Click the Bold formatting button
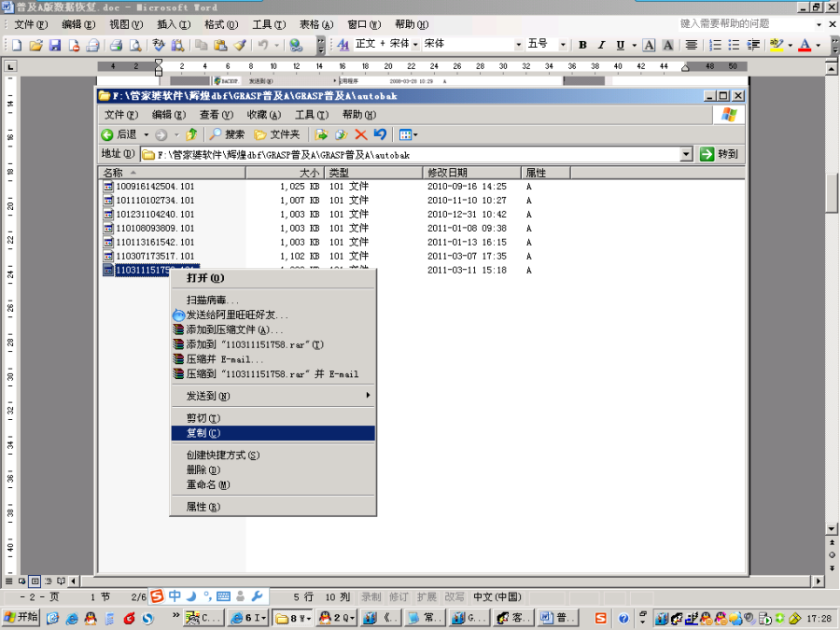 click(582, 45)
